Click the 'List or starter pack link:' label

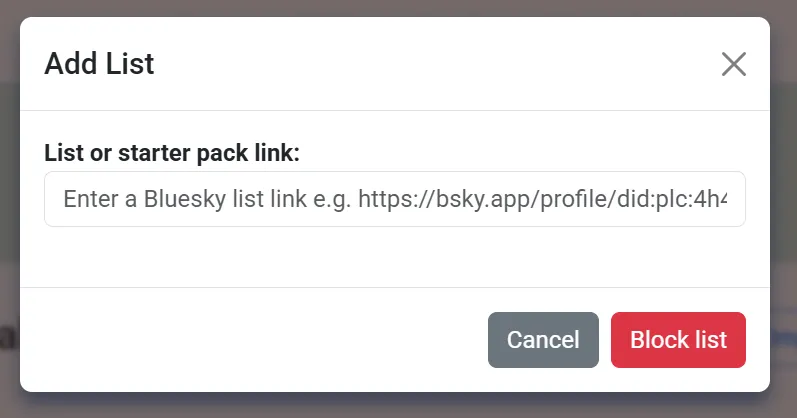172,153
